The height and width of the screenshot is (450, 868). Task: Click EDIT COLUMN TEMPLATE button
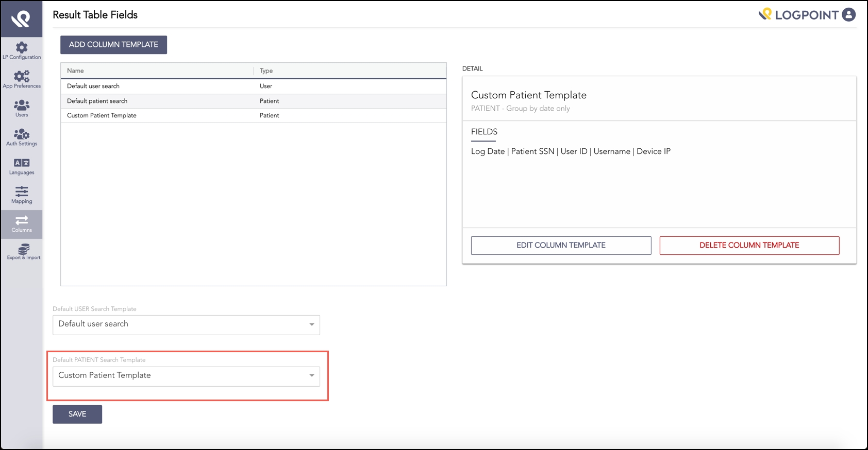click(x=561, y=246)
